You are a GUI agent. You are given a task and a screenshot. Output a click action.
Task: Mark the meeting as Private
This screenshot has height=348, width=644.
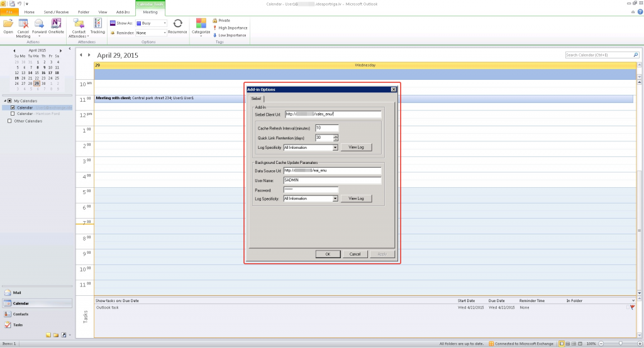click(x=221, y=21)
